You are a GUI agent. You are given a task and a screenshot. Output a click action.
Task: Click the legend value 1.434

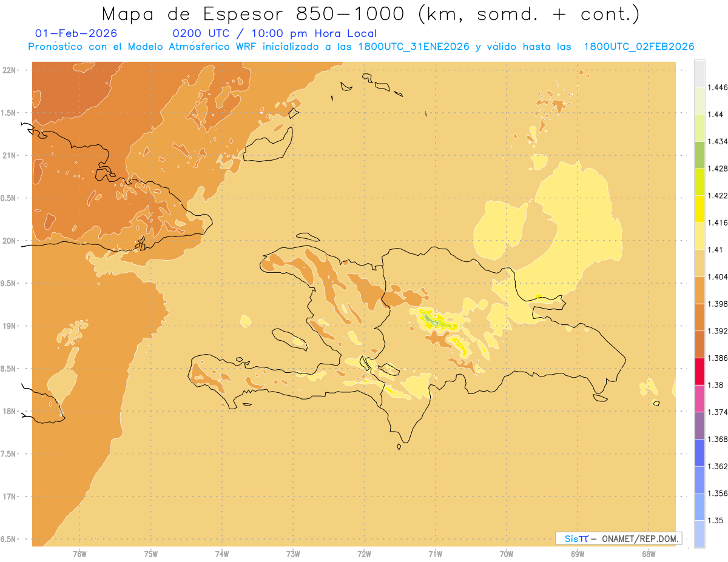(x=717, y=141)
